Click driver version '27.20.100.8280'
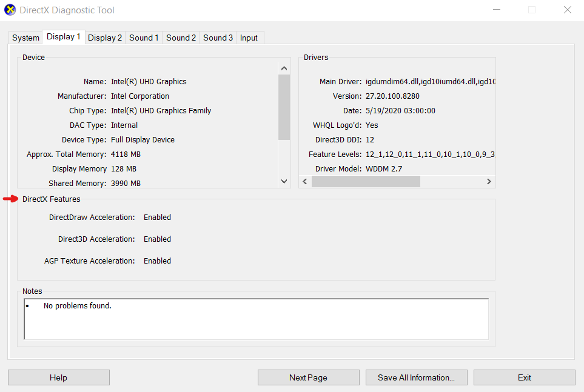Image resolution: width=584 pixels, height=392 pixels. tap(392, 96)
